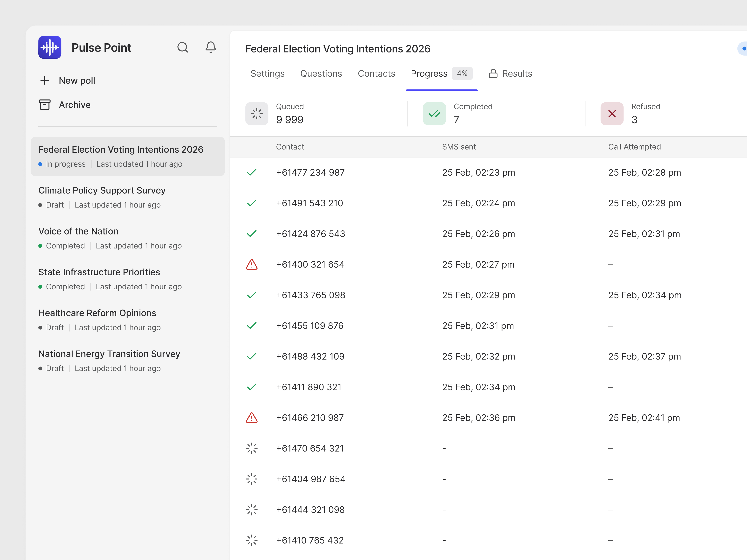Click the plus icon for New poll
Screen dimensions: 747x560
click(x=45, y=81)
